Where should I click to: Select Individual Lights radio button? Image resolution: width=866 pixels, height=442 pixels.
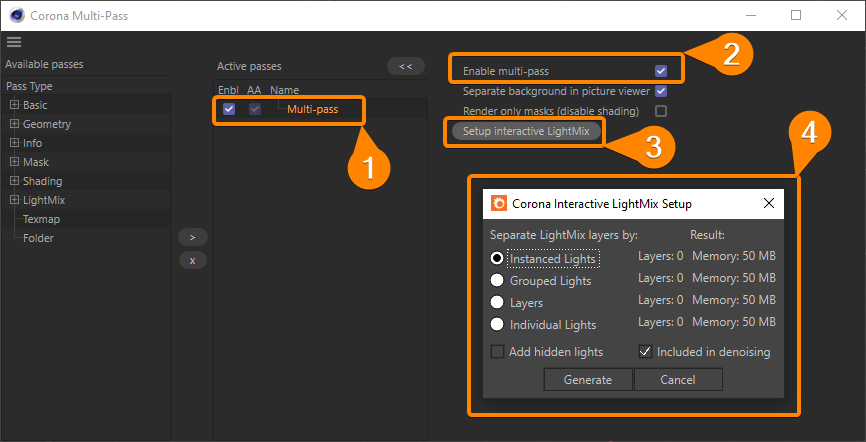pyautogui.click(x=497, y=324)
